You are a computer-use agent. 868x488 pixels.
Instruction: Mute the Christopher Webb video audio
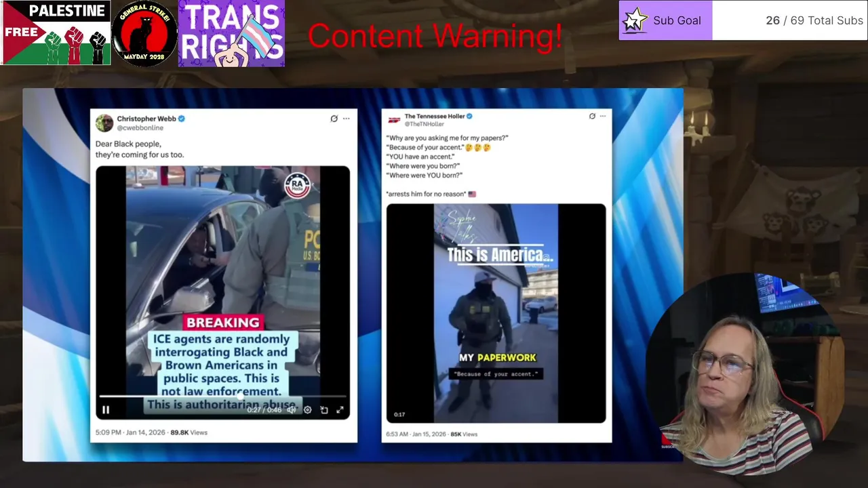tap(292, 409)
